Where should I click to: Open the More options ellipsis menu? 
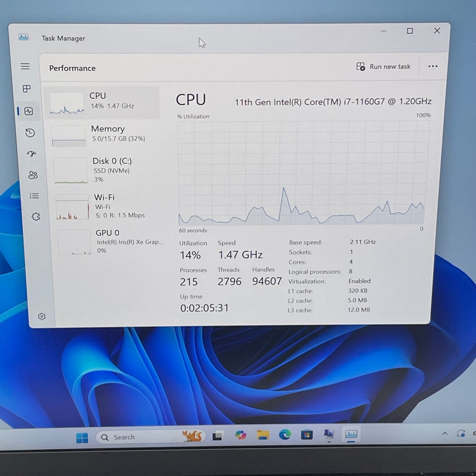tap(433, 67)
